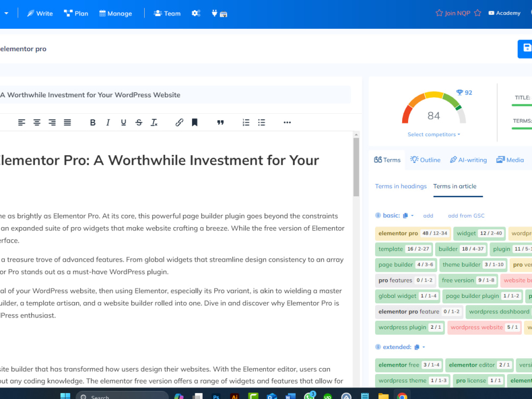
Task: Insert a link with chain icon
Action: coord(179,122)
